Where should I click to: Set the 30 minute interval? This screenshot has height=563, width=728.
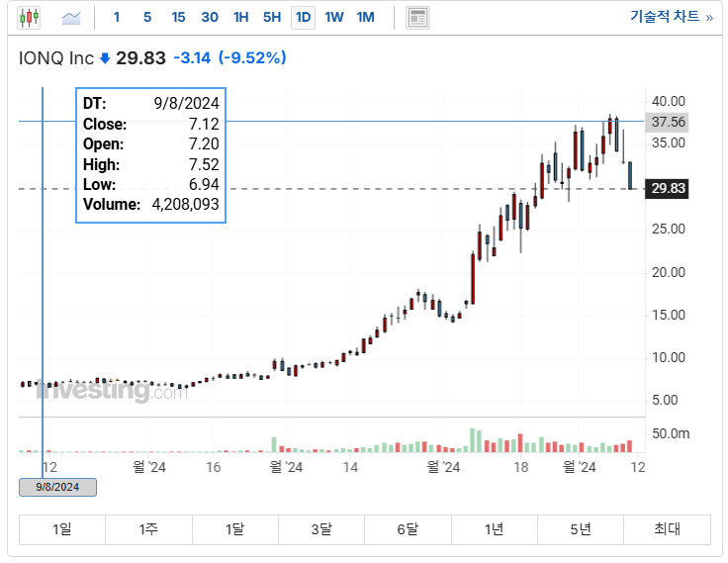(210, 18)
